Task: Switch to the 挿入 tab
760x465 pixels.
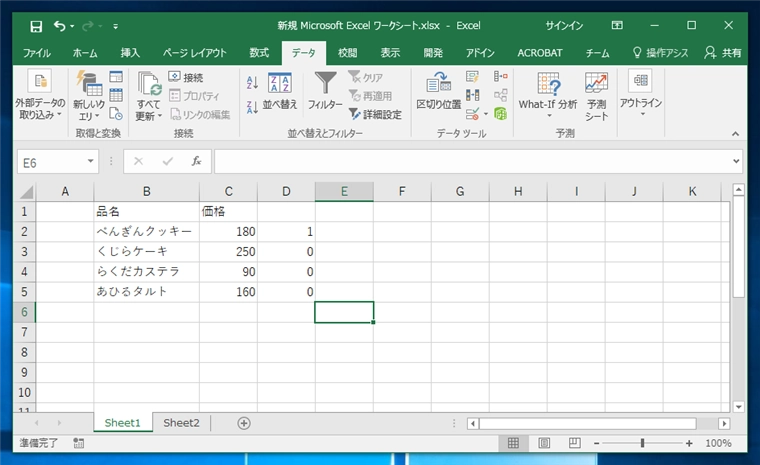Action: [x=130, y=53]
